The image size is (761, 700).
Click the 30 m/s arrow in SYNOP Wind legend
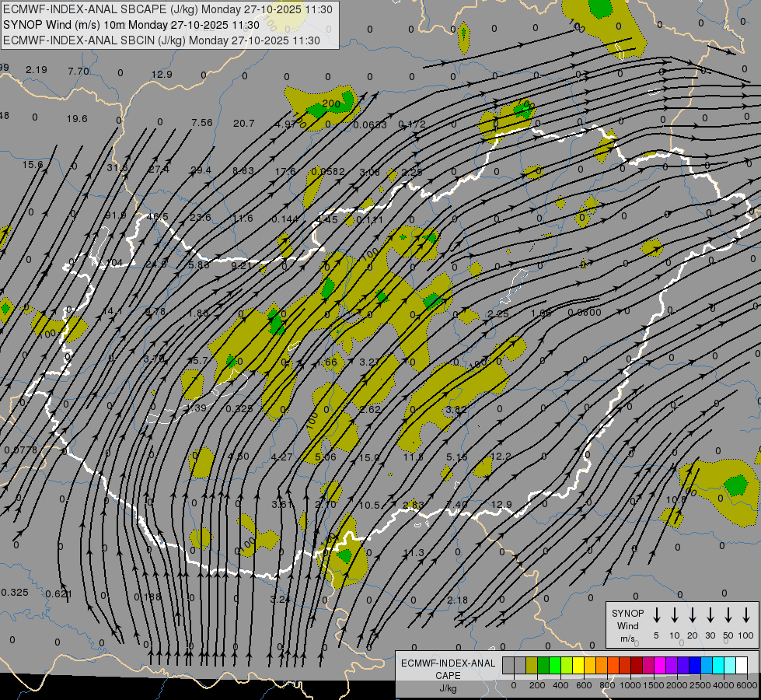pos(710,615)
